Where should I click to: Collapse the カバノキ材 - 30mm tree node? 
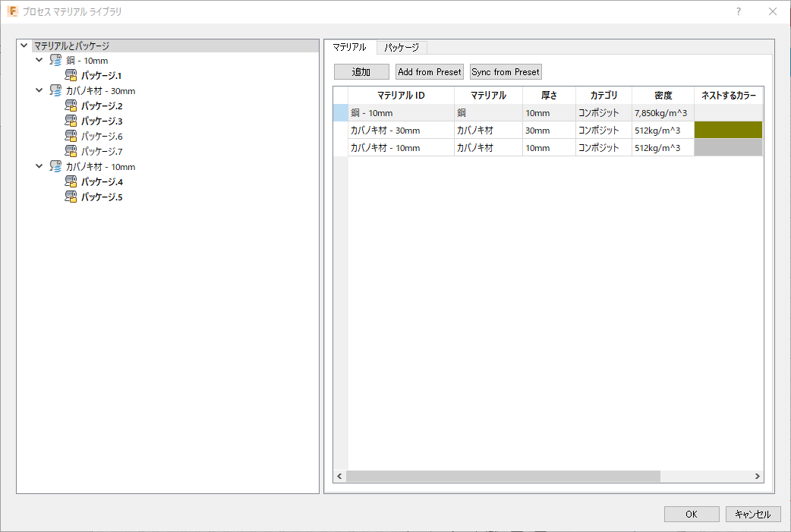point(39,90)
